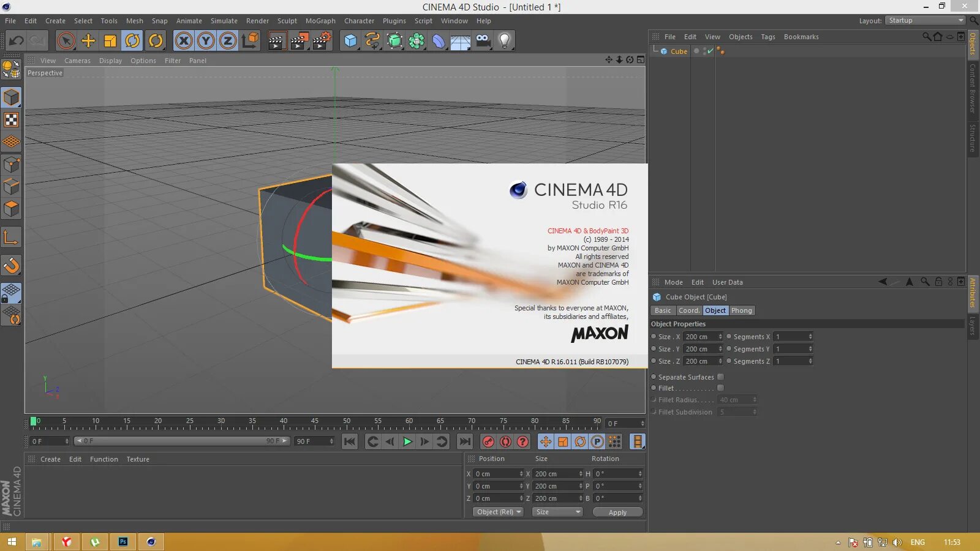Check the Separate Surfaces option
This screenshot has height=551, width=980.
[720, 377]
